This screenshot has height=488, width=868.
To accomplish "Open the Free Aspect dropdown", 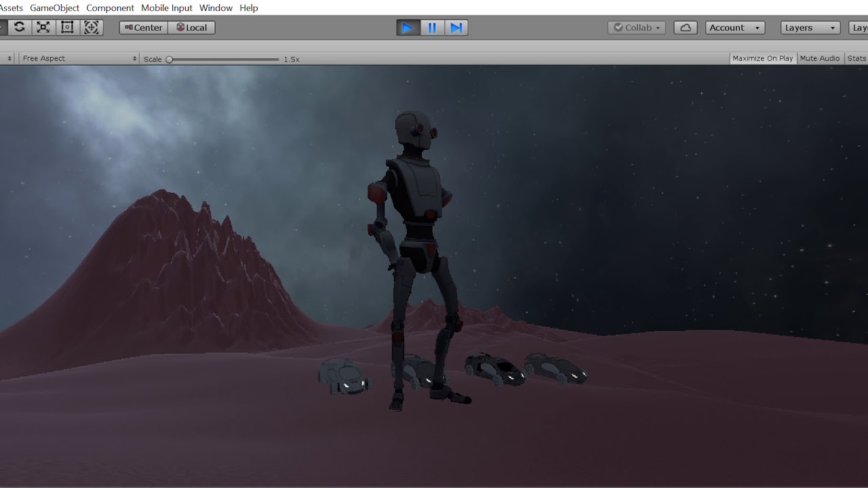I will 79,58.
